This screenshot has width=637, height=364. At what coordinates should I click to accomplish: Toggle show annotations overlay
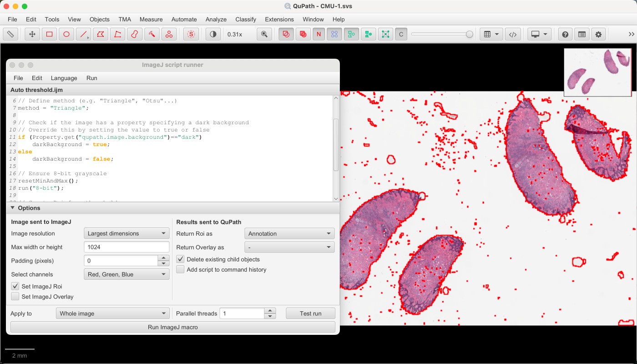click(x=286, y=34)
